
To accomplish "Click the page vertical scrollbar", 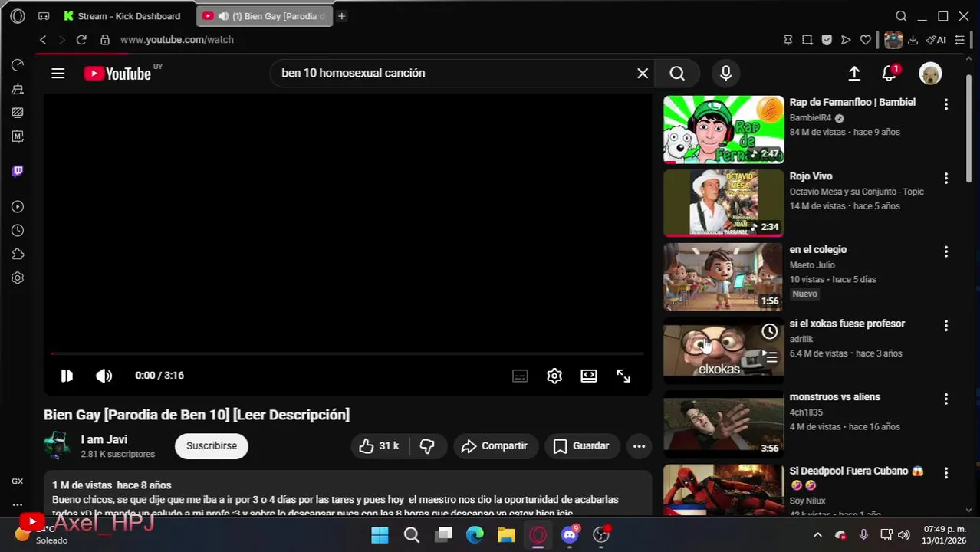I will [x=969, y=130].
